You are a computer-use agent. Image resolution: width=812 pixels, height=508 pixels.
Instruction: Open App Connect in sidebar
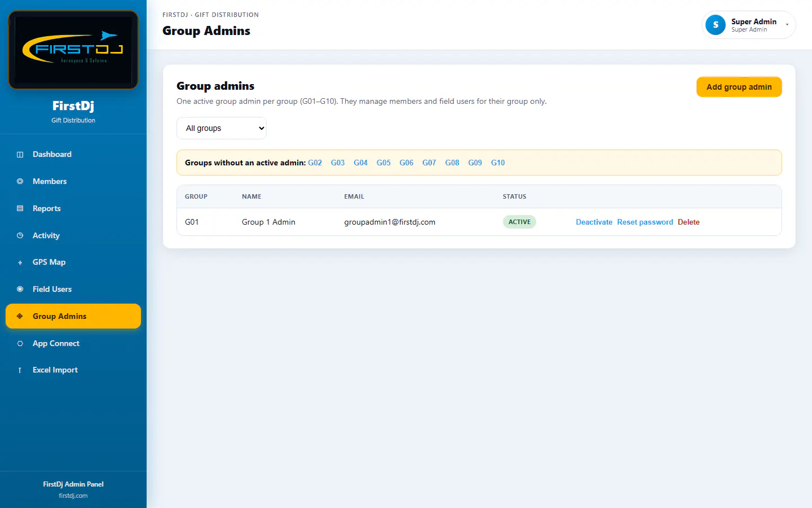pyautogui.click(x=73, y=344)
